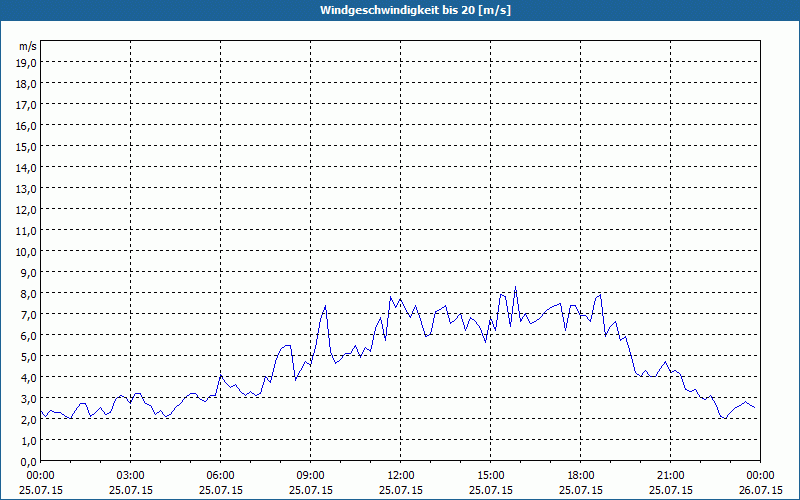800x500 pixels.
Task: Click the 'm/s' unit label
Action: point(28,46)
